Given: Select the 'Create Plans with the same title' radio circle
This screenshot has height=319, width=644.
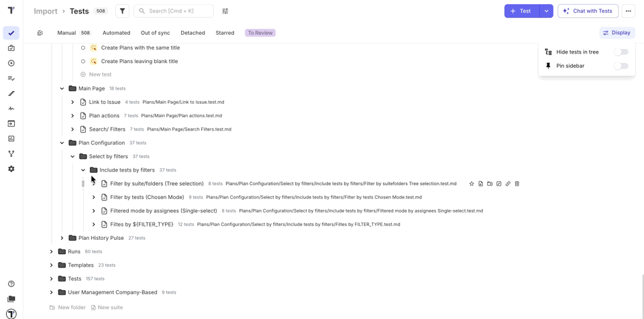Looking at the screenshot, I should click(83, 48).
